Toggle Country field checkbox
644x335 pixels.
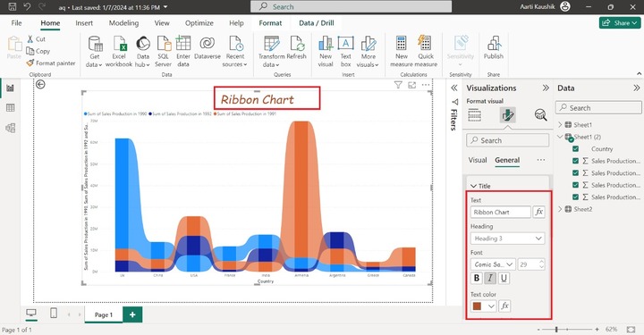[x=575, y=149]
